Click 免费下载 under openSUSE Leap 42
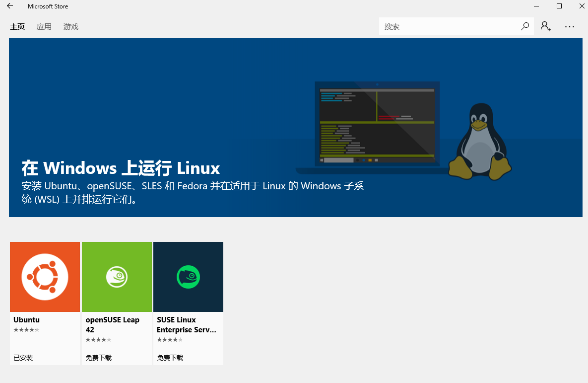 point(99,358)
